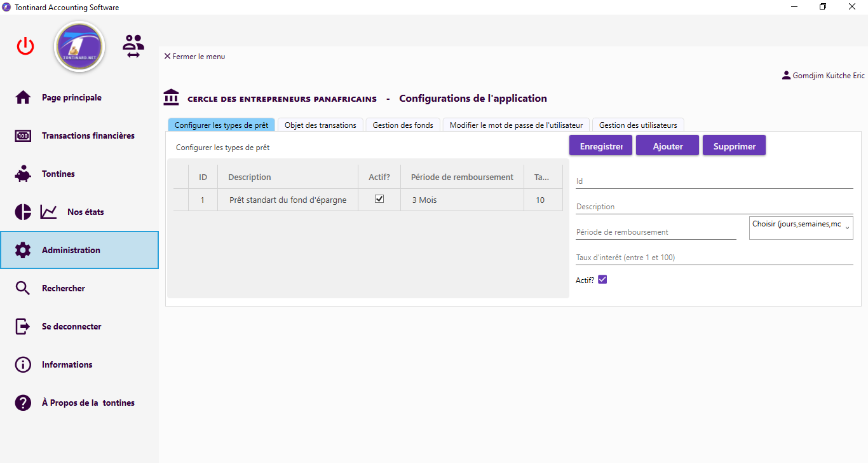Viewport: 868px width, 463px height.
Task: Click the red power icon
Action: 25,46
